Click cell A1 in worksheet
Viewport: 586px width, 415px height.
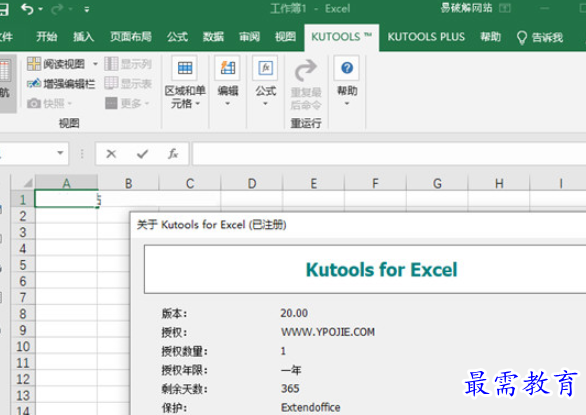click(66, 199)
